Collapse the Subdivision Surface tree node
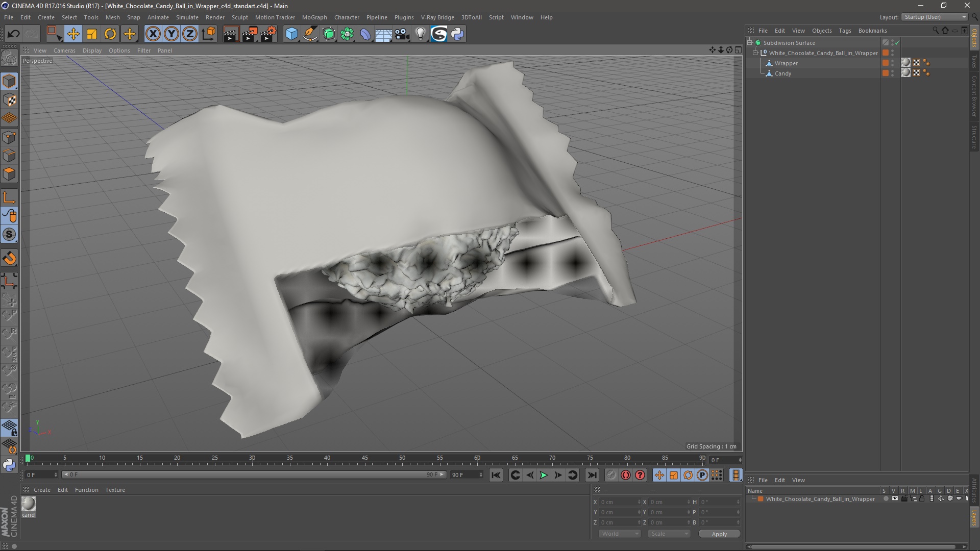The height and width of the screenshot is (551, 980). click(x=750, y=43)
